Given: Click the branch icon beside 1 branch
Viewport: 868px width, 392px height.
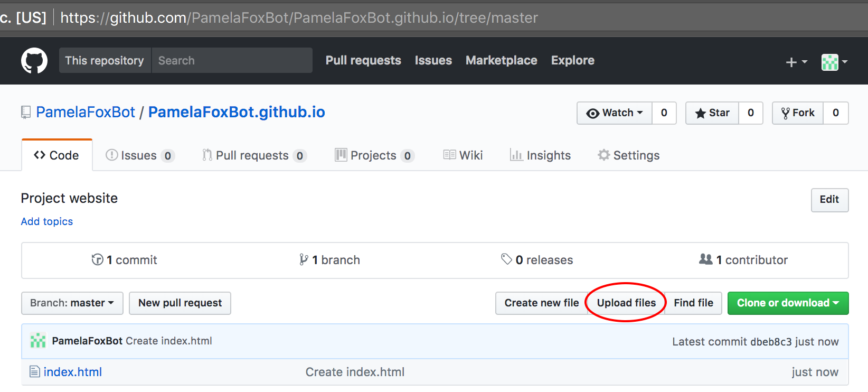Looking at the screenshot, I should 304,259.
